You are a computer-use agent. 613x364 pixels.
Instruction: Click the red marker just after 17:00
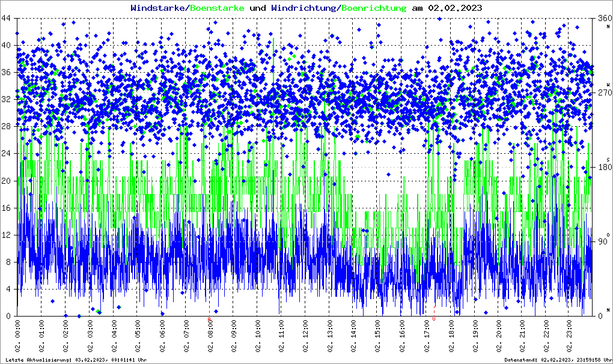pyautogui.click(x=434, y=312)
